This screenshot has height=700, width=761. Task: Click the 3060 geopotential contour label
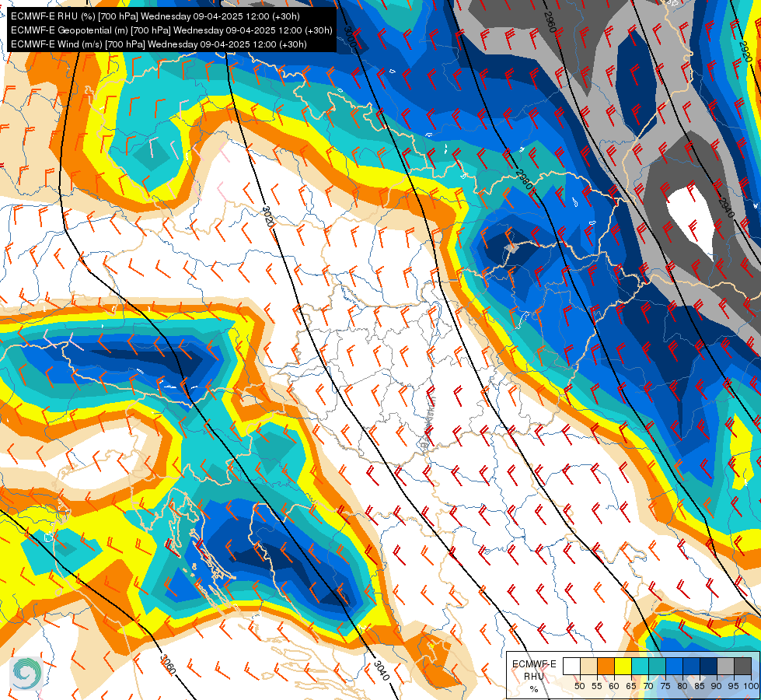[x=167, y=665]
